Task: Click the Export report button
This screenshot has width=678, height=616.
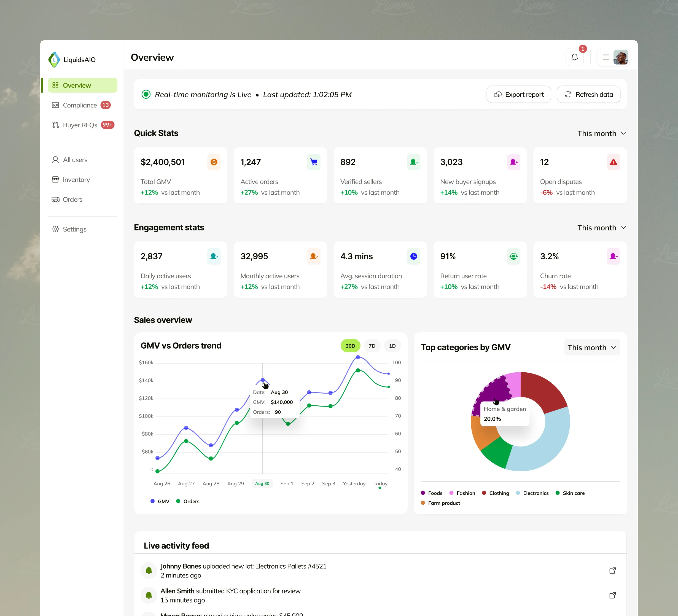Action: click(519, 95)
